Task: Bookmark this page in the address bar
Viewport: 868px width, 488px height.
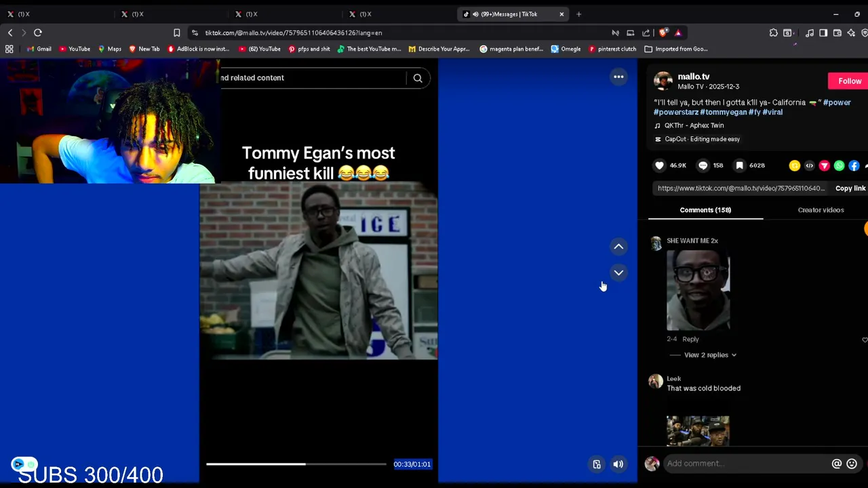Action: click(x=177, y=33)
